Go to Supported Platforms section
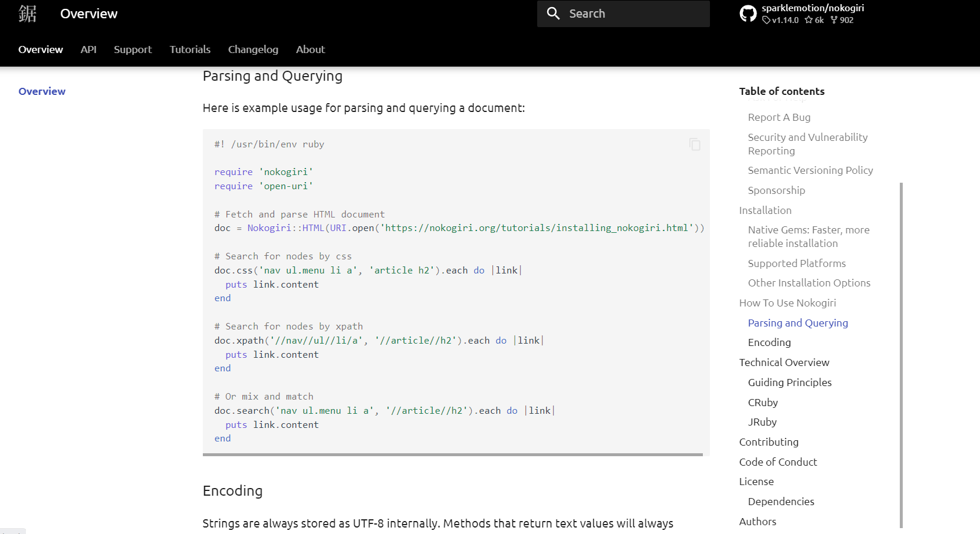This screenshot has width=980, height=534. [797, 263]
